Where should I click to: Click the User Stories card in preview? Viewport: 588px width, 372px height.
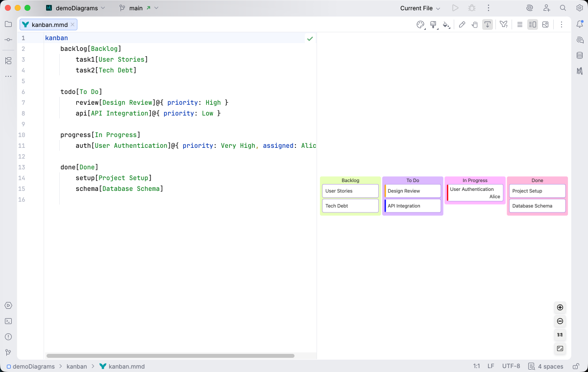click(x=350, y=191)
